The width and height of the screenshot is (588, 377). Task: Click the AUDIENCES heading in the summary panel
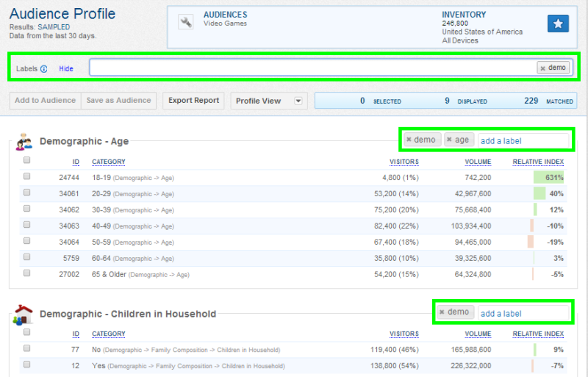pyautogui.click(x=226, y=15)
